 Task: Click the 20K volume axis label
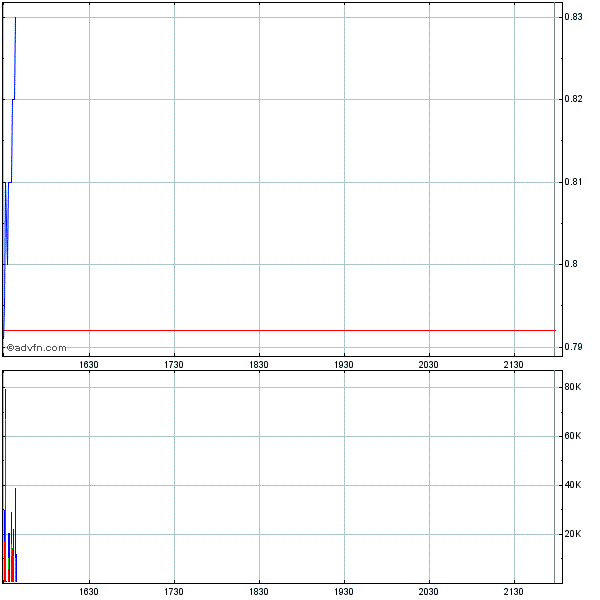coord(573,534)
